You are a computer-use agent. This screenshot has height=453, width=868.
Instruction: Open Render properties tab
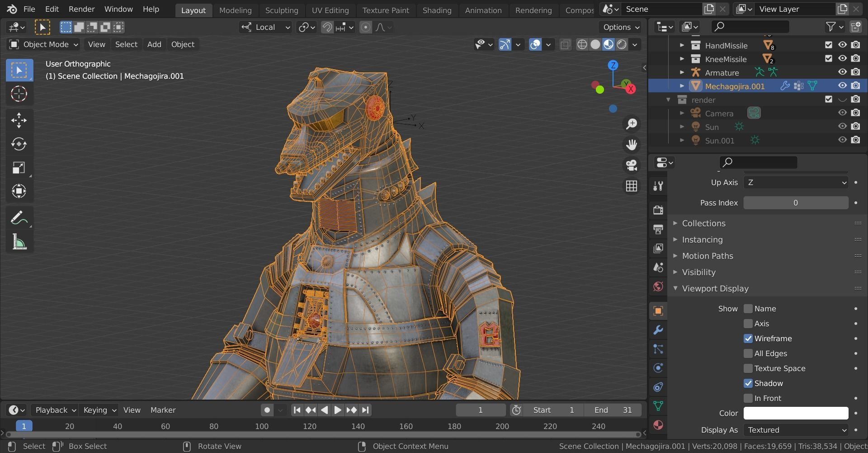658,210
